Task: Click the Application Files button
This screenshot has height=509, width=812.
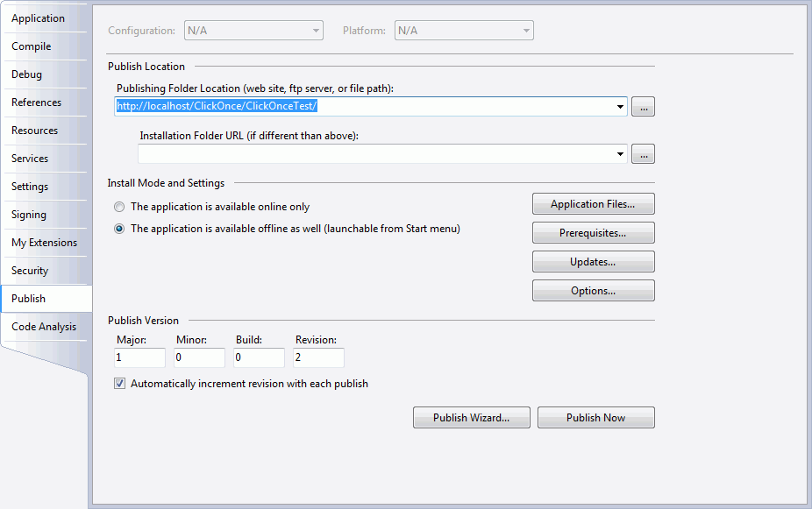Action: 593,204
